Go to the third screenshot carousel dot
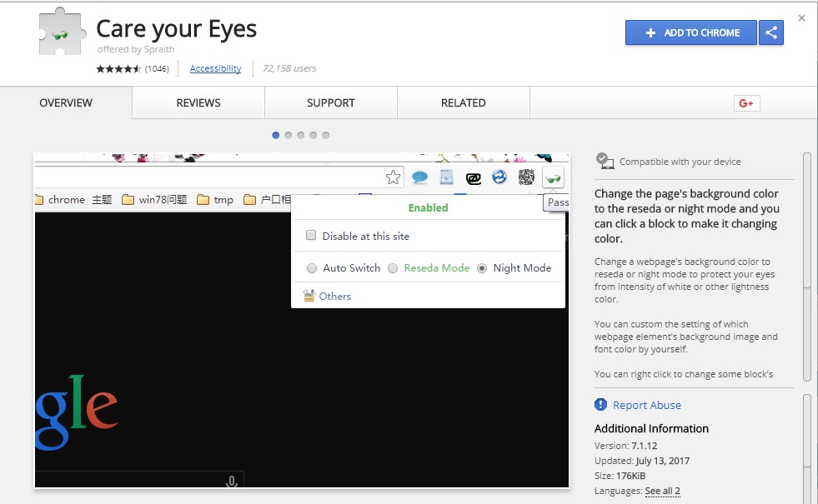 click(x=300, y=135)
